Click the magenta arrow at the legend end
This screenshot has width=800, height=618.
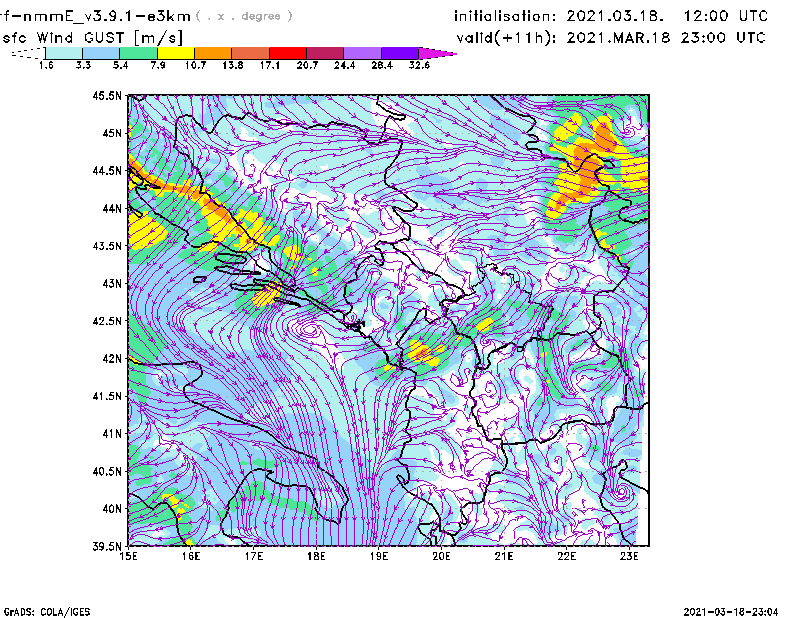(437, 53)
